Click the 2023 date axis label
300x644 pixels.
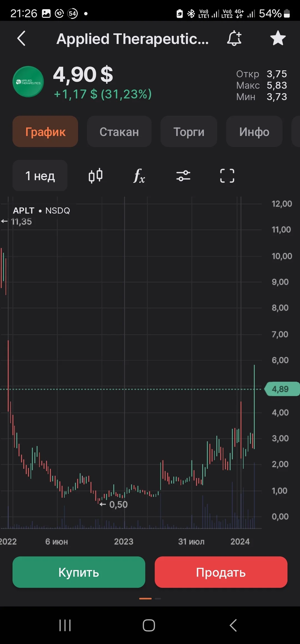click(x=124, y=541)
